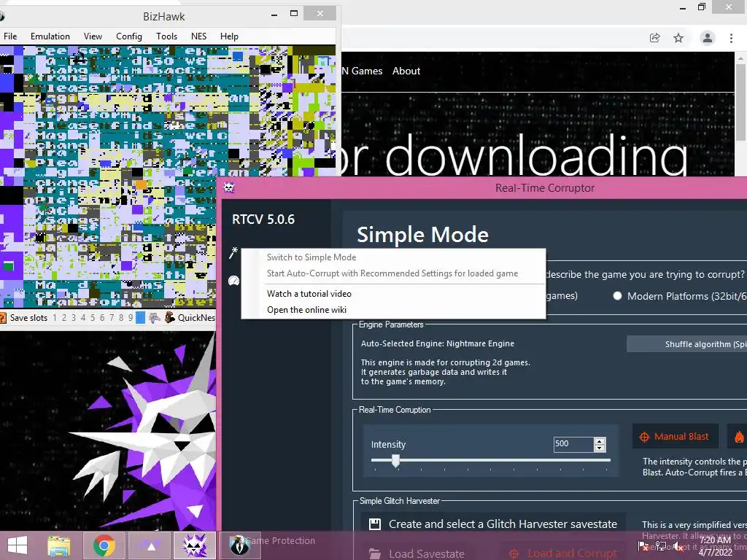747x560 pixels.
Task: Click the muted volume tray icon
Action: tap(678, 547)
